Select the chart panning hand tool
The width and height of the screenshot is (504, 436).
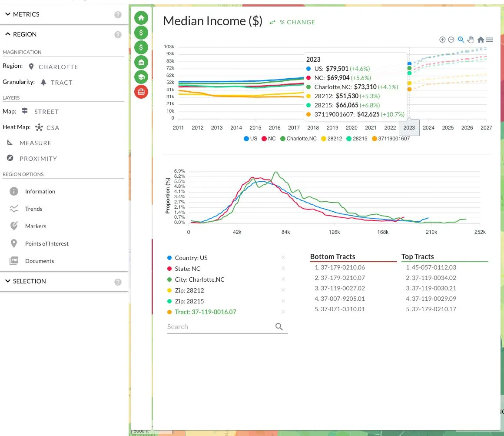point(471,40)
